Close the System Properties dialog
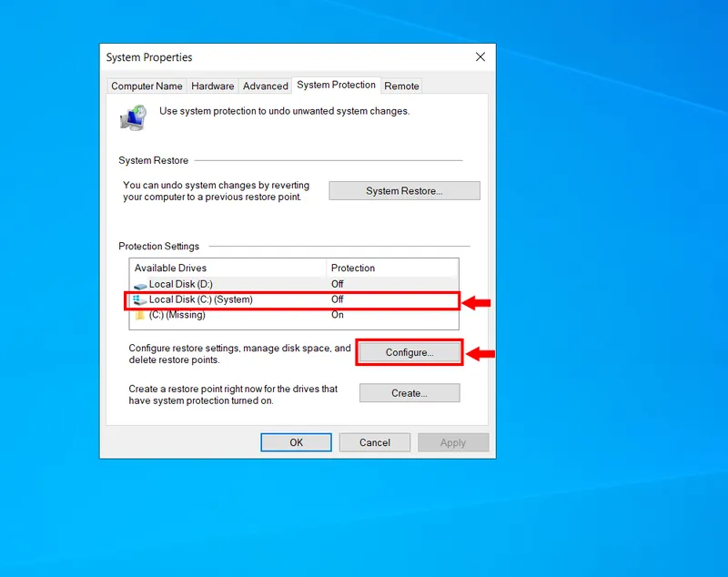The image size is (728, 577). pos(480,57)
